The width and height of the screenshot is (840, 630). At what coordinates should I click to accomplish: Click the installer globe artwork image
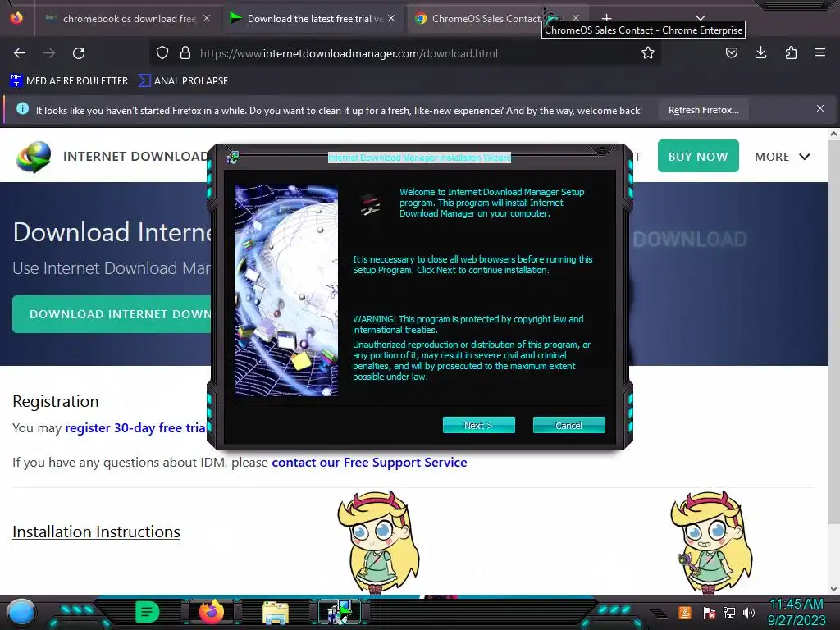click(286, 290)
